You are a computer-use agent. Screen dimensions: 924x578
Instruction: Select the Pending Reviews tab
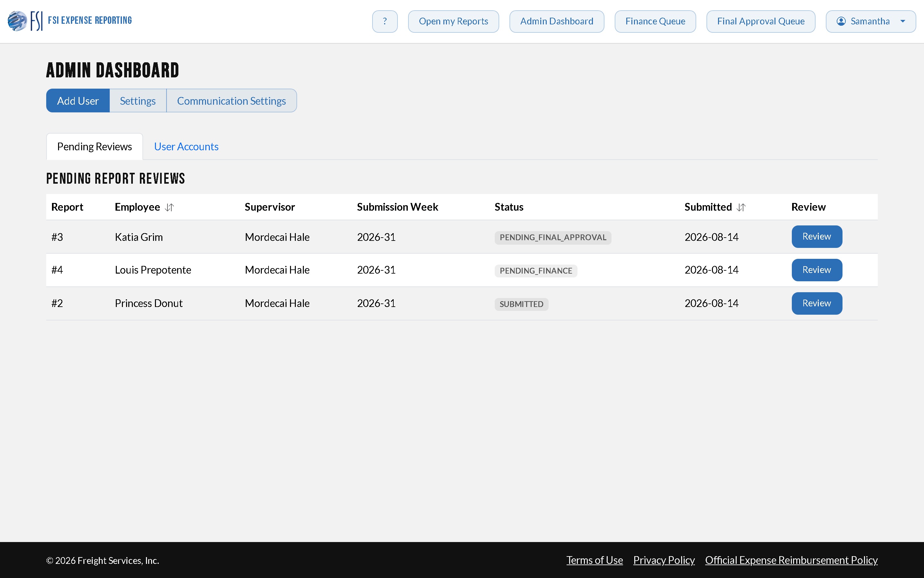point(94,146)
